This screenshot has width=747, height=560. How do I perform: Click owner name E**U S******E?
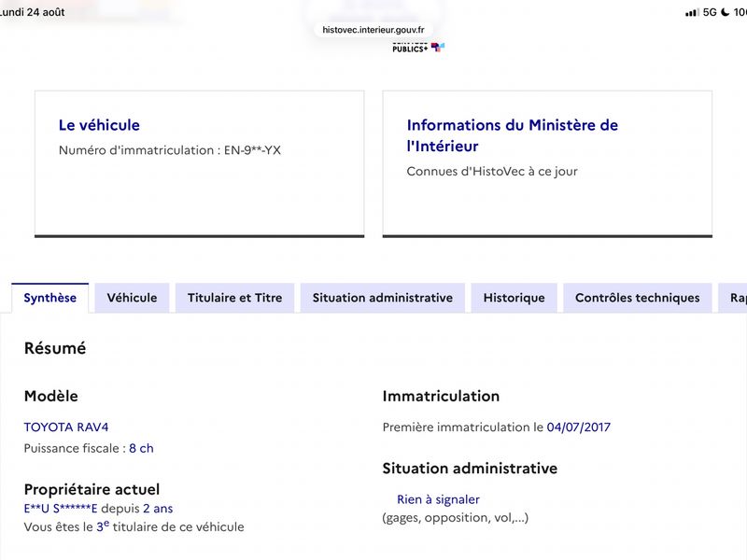click(61, 509)
